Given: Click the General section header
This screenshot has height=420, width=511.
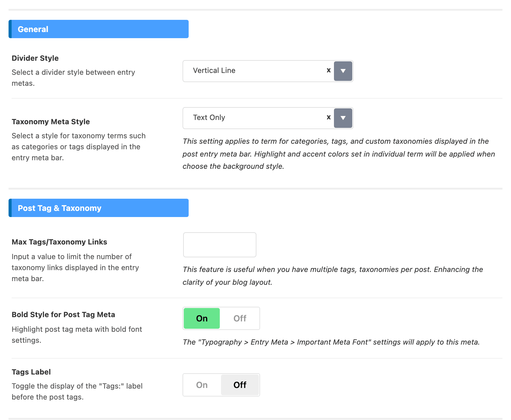Looking at the screenshot, I should (x=99, y=29).
